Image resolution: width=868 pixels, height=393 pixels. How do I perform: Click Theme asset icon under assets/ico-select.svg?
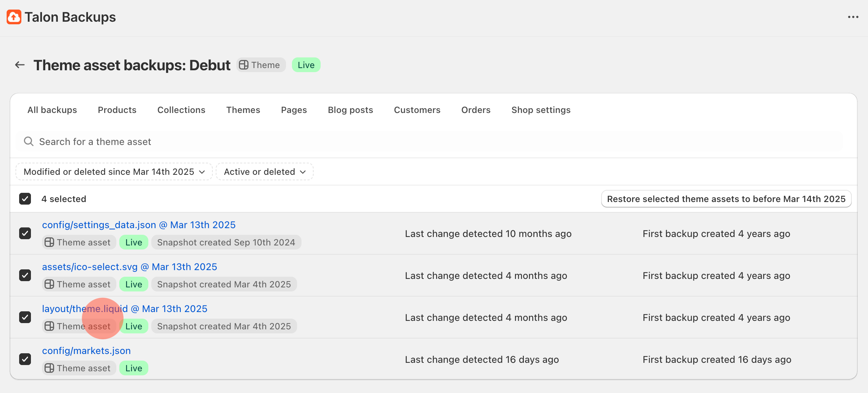(49, 284)
